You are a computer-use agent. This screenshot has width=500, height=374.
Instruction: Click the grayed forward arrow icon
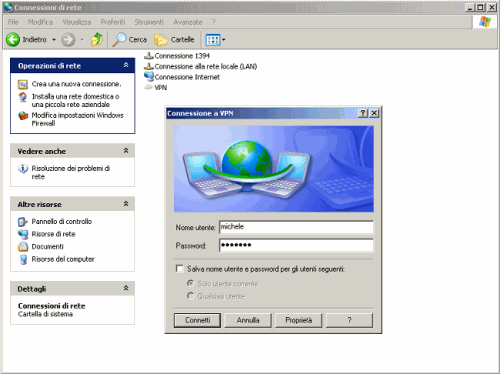pyautogui.click(x=68, y=40)
